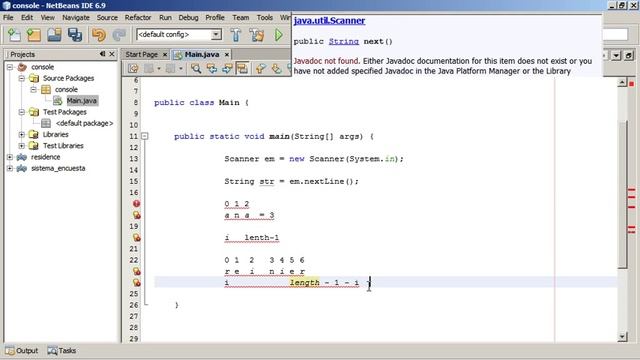This screenshot has width=640, height=360.
Task: Toggle Highlight Search in editor toolbar
Action: [242, 69]
